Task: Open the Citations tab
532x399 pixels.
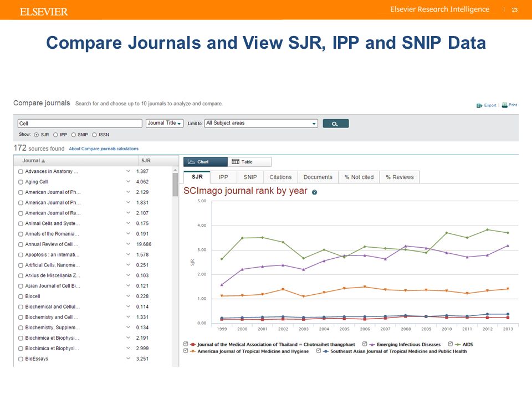Action: coord(280,177)
